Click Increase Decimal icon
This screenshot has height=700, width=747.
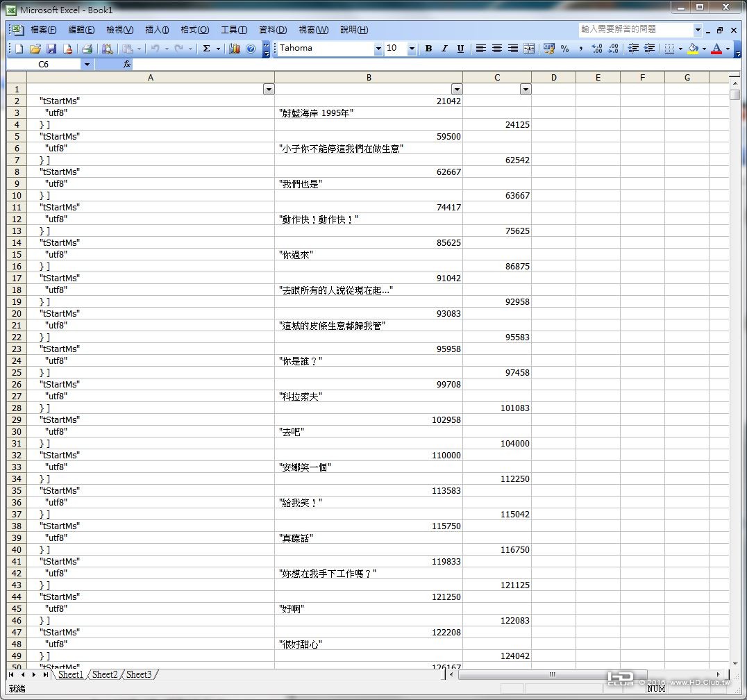click(597, 49)
